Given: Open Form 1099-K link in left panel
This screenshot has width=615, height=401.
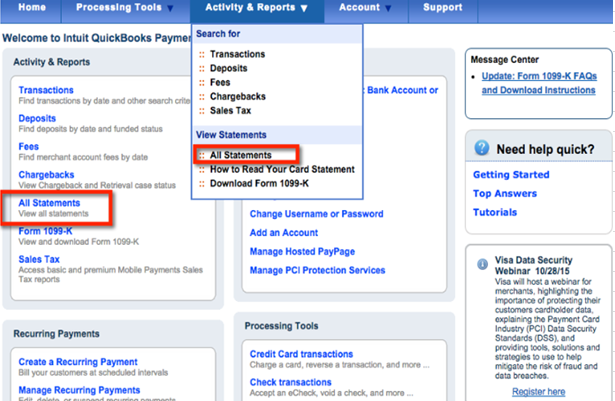Looking at the screenshot, I should click(45, 231).
